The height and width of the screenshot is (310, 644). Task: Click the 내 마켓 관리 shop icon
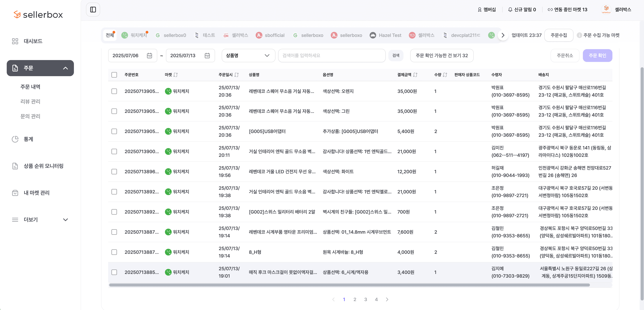pos(15,193)
